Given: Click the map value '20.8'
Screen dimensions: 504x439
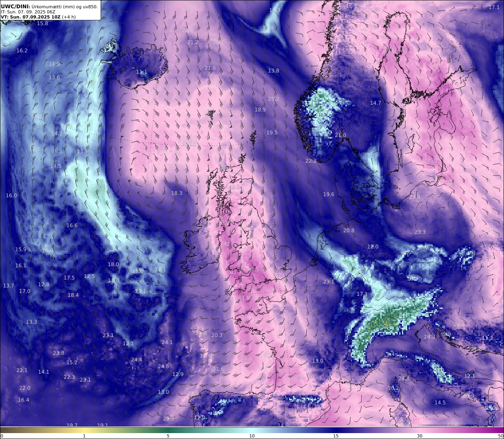Looking at the screenshot, I should [349, 231].
